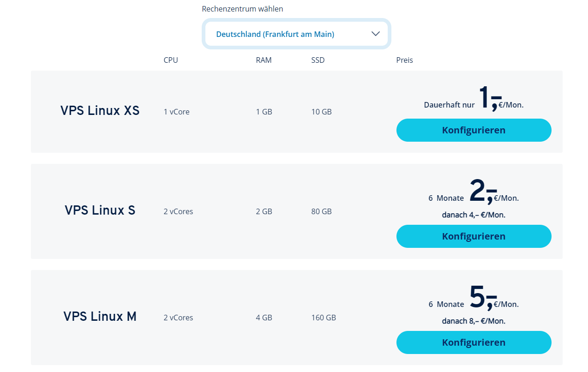Click the SSD column header
The height and width of the screenshot is (372, 588).
tap(318, 60)
